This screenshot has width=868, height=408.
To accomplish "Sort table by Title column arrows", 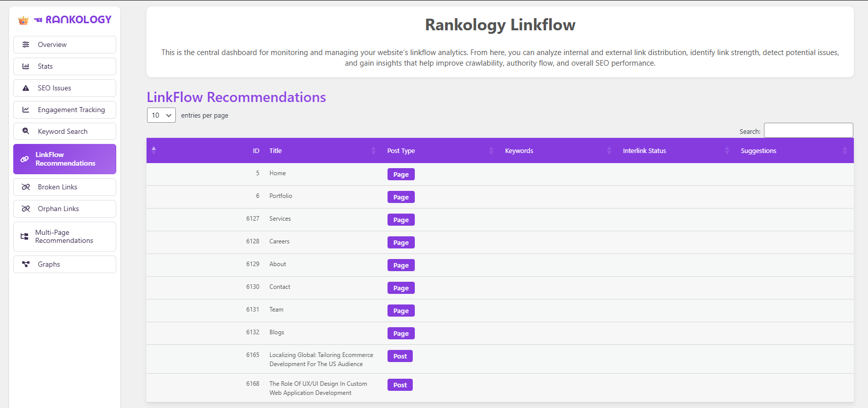I will pyautogui.click(x=373, y=150).
